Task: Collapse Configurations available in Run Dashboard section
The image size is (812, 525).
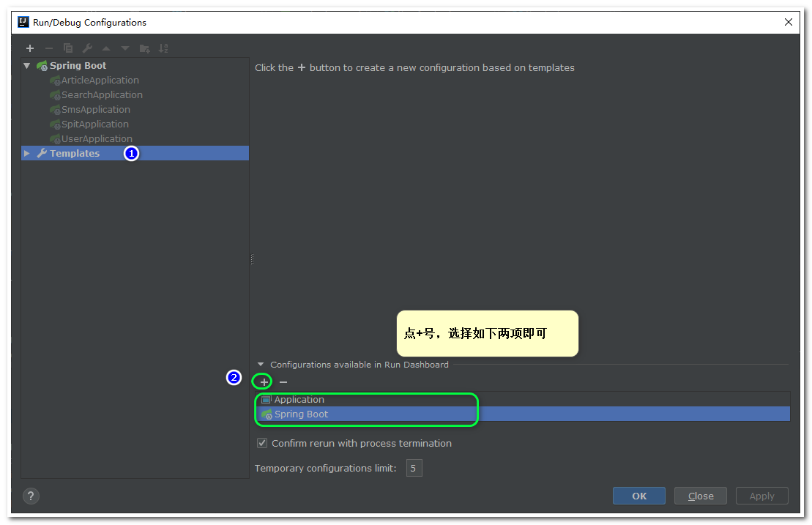Action: click(x=261, y=365)
